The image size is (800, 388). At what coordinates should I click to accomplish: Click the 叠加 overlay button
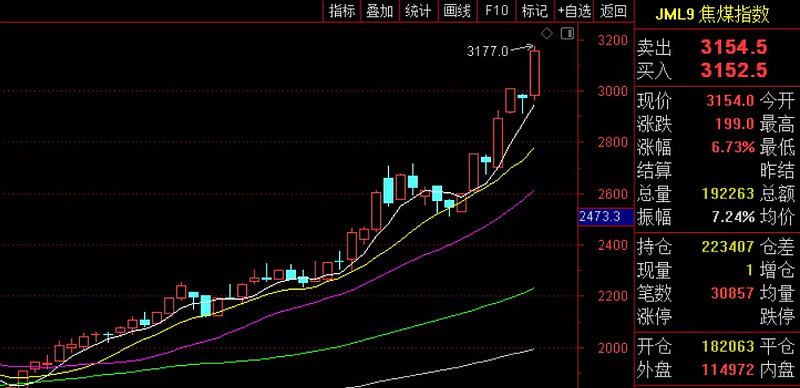(380, 11)
